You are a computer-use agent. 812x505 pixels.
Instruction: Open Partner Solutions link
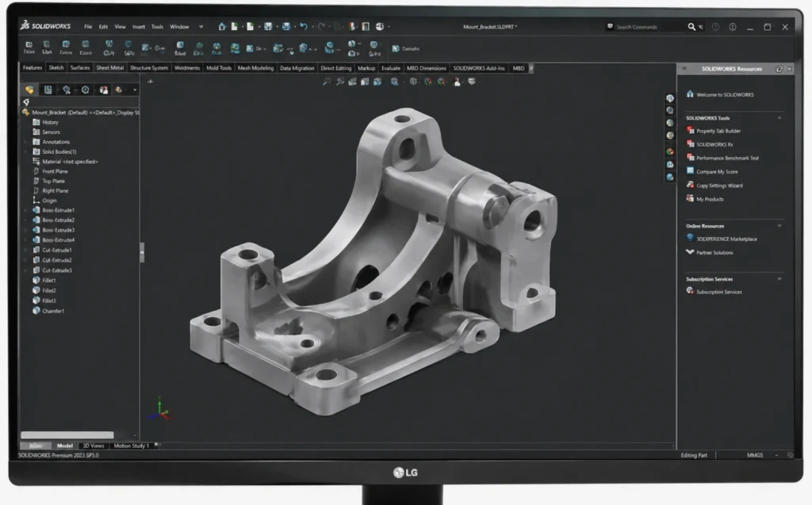click(714, 253)
